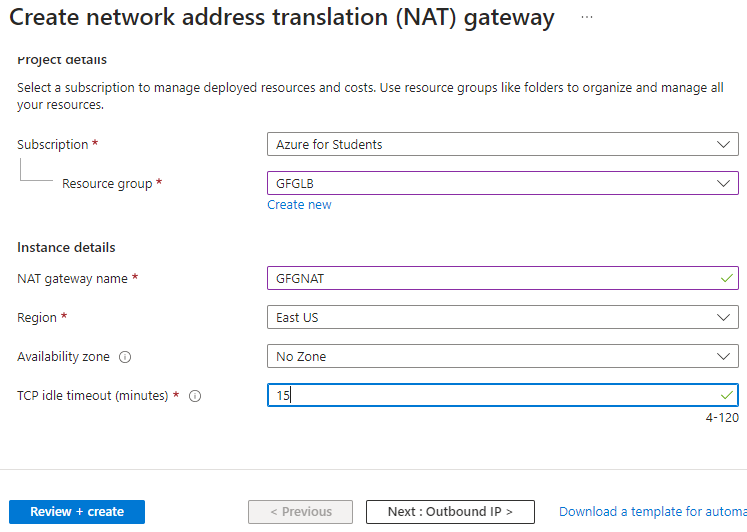747x532 pixels.
Task: Click the Create NAT gateway page title
Action: click(281, 18)
